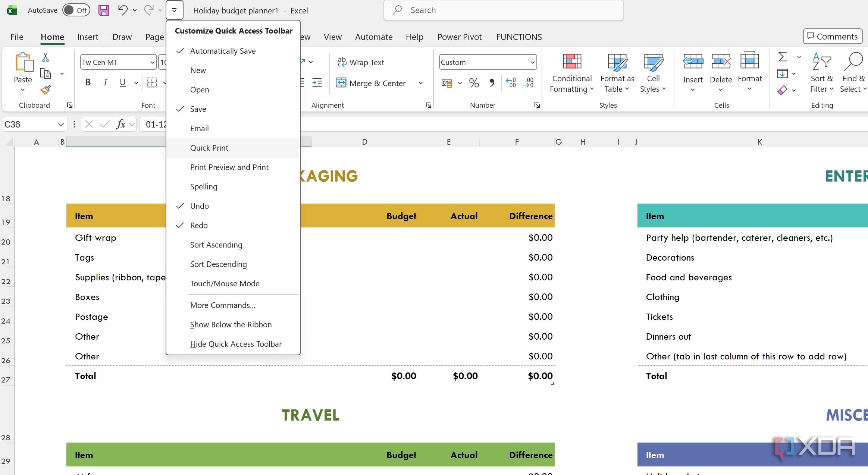Image resolution: width=868 pixels, height=475 pixels.
Task: Click the Increase Decimal icon
Action: click(511, 83)
